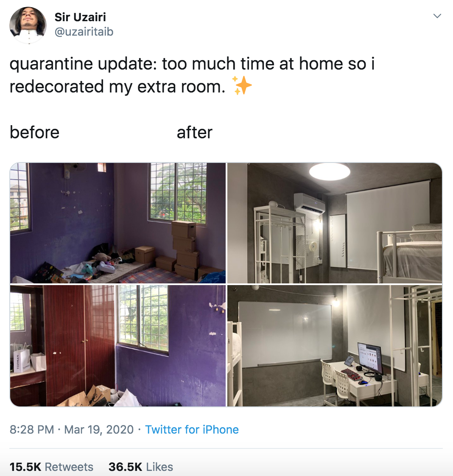Open the tweet options chevron menu
Image resolution: width=453 pixels, height=476 pixels.
click(437, 16)
